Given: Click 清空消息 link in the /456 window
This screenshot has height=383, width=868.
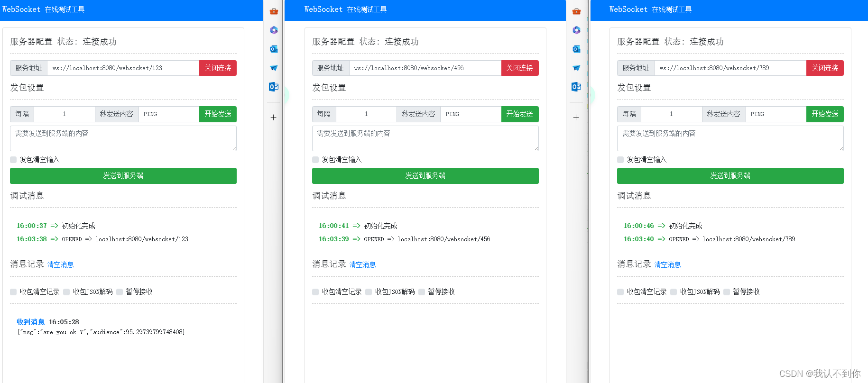Looking at the screenshot, I should click(x=363, y=264).
